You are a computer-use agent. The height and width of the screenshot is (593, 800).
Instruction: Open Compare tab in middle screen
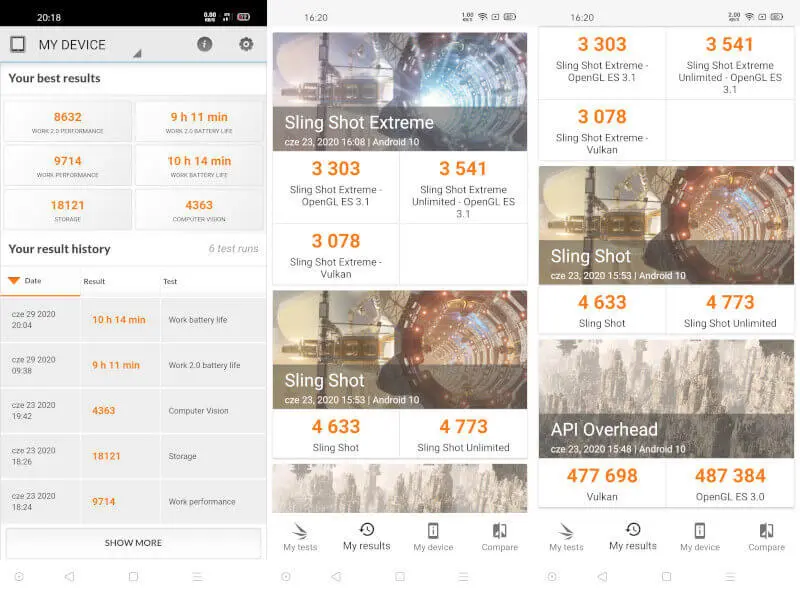click(499, 536)
